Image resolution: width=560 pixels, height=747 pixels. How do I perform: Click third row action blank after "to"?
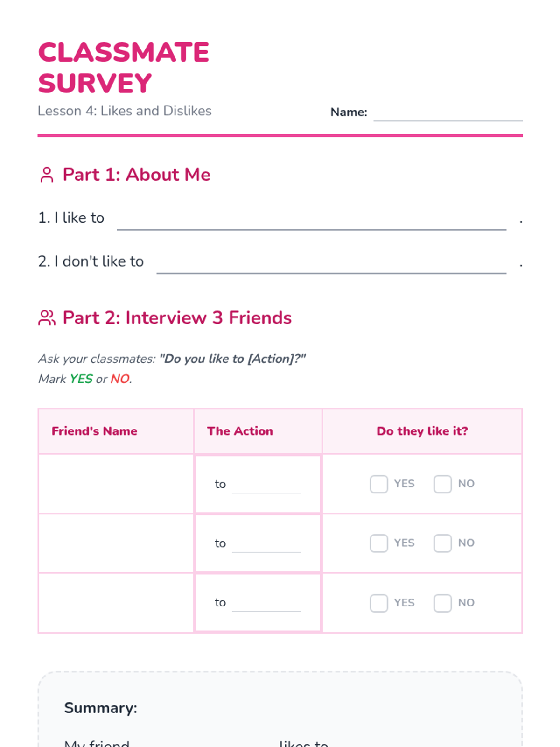pos(266,604)
